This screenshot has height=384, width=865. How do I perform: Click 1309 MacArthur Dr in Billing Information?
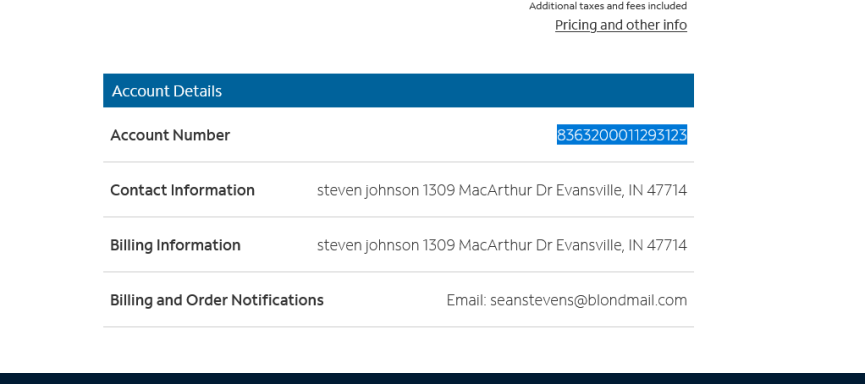click(487, 245)
